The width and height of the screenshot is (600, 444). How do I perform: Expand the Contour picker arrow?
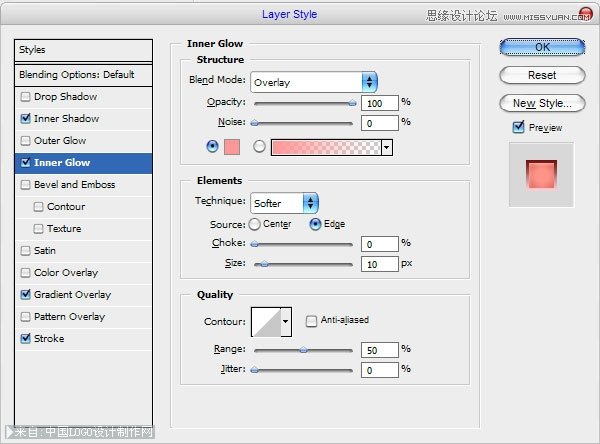coord(286,321)
